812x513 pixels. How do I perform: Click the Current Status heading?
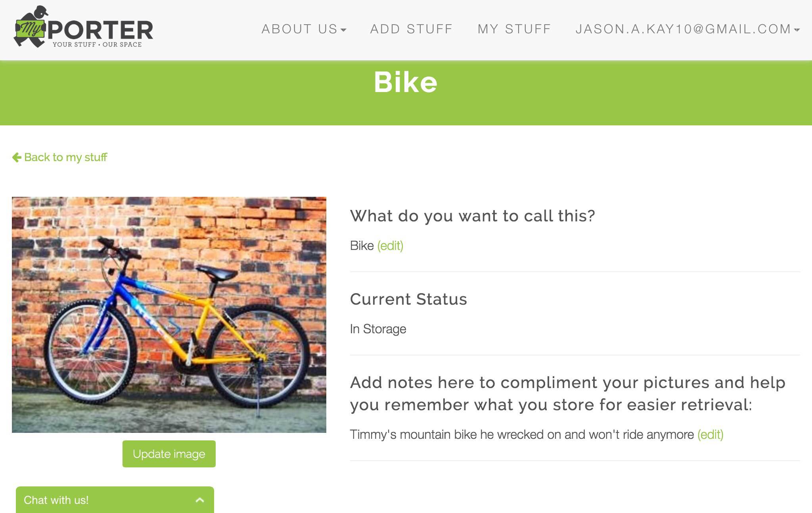pos(408,299)
